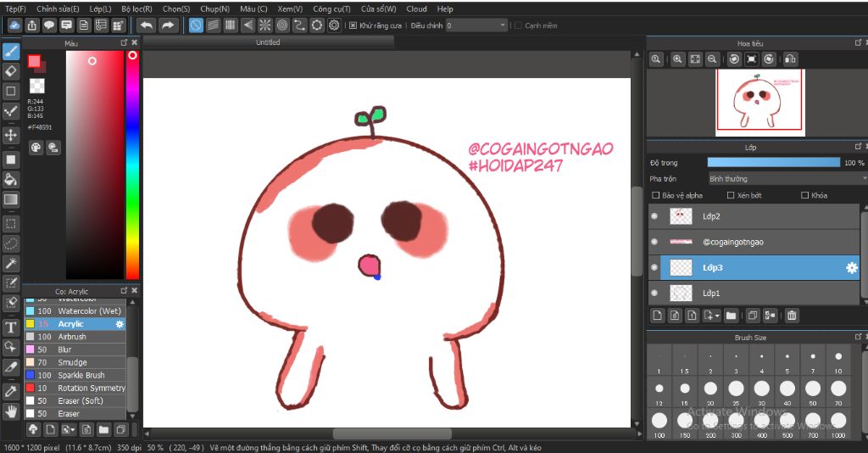
Task: Select the Bucket fill tool
Action: coord(11,179)
